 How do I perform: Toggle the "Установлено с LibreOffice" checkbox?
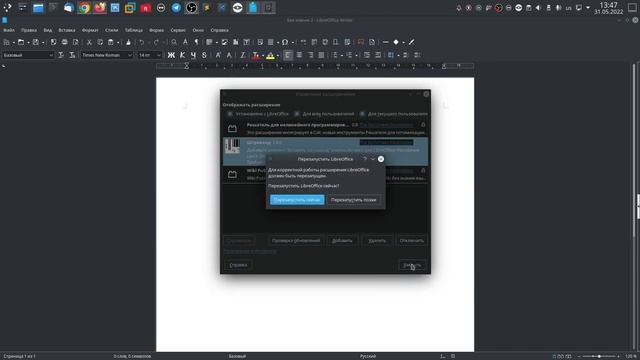coord(230,114)
